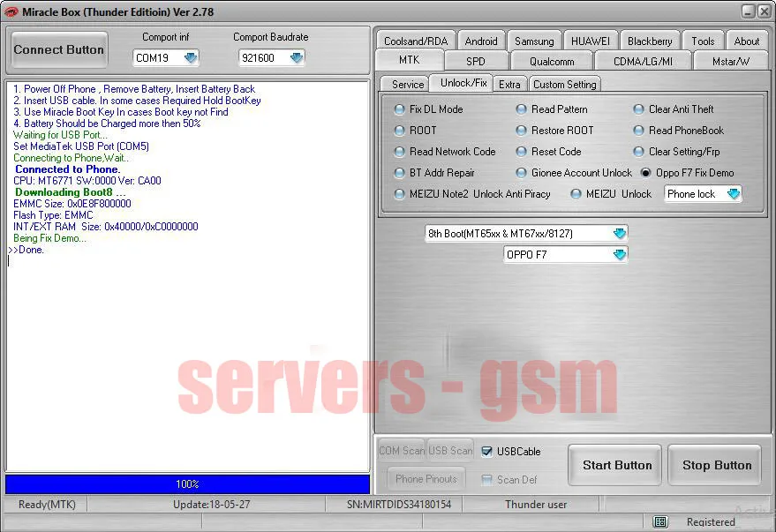Click the Ready(MTK) status text
Image resolution: width=776 pixels, height=532 pixels.
point(47,505)
